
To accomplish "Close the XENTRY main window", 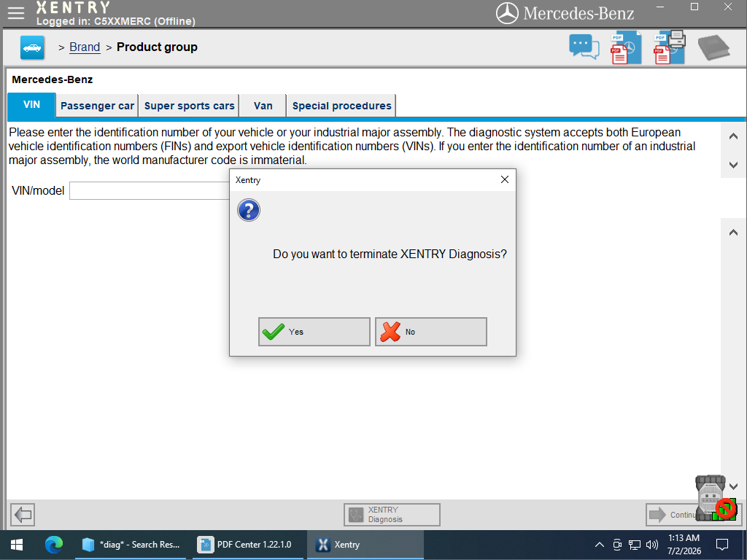I will point(728,7).
